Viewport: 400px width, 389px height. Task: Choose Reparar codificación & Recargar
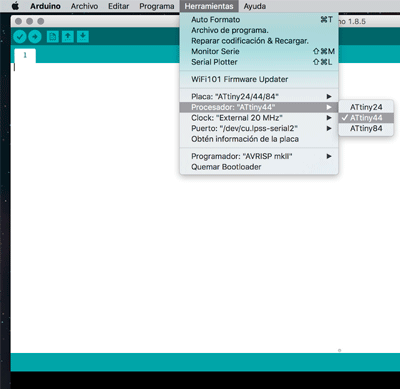[x=259, y=41]
